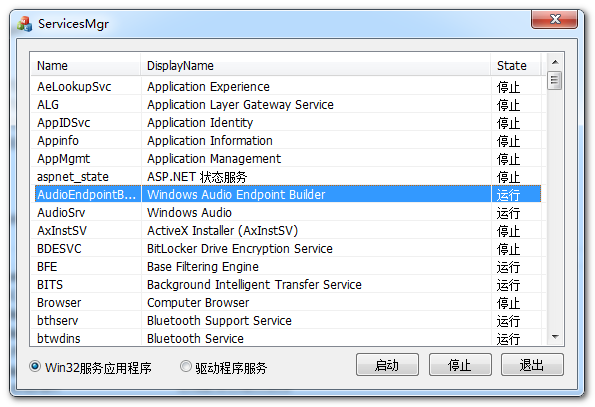
Task: Click the vertical scrollbar thumb
Action: point(555,80)
